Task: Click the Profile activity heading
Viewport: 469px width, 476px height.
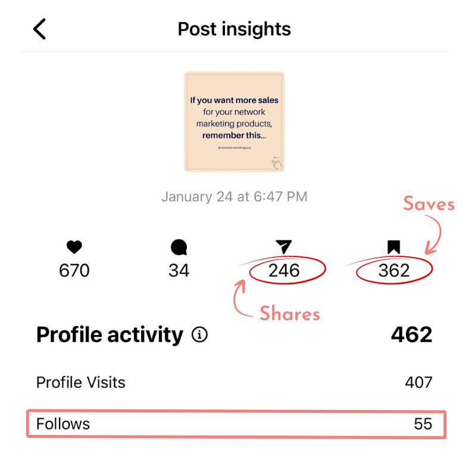Action: click(110, 336)
